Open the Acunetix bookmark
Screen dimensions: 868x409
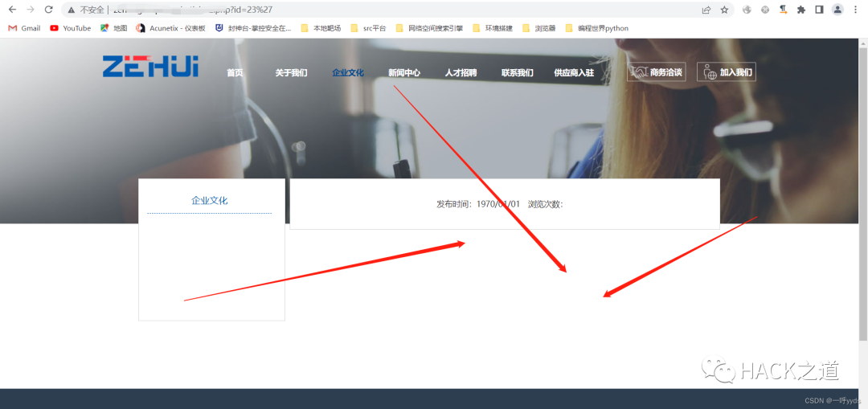[170, 28]
